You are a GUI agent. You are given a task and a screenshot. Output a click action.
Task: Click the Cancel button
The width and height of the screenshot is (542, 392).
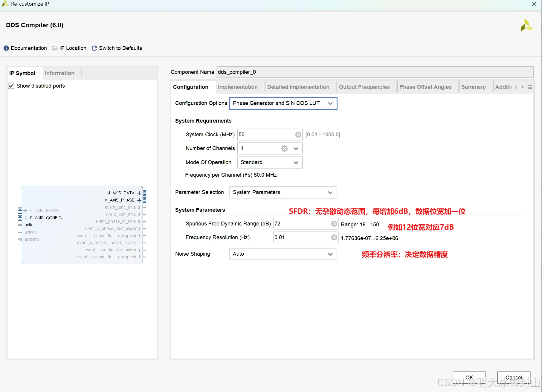514,377
